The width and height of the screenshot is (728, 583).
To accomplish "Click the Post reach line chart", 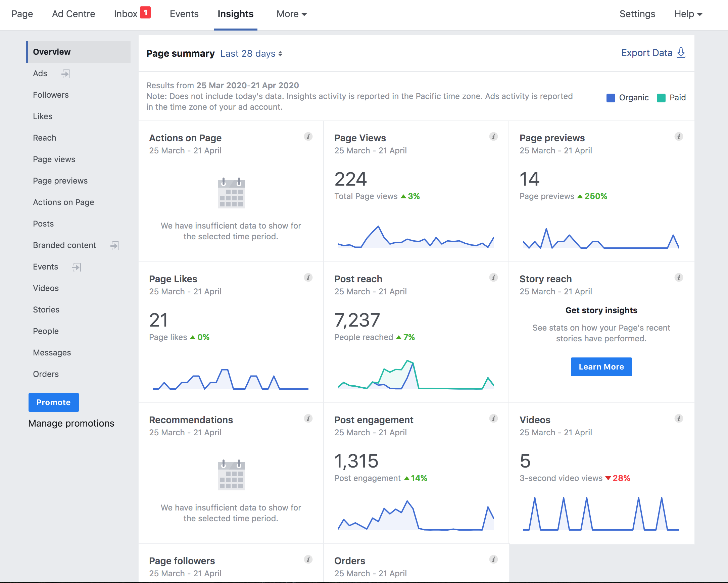I will [x=416, y=375].
